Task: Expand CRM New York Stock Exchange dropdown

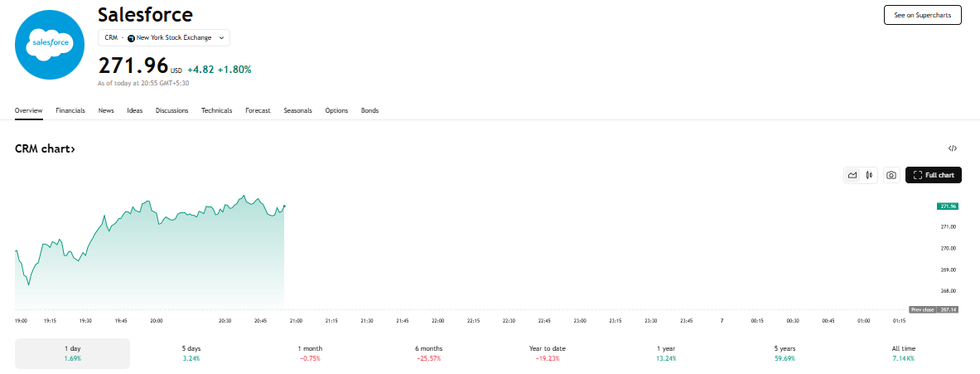Action: point(164,37)
